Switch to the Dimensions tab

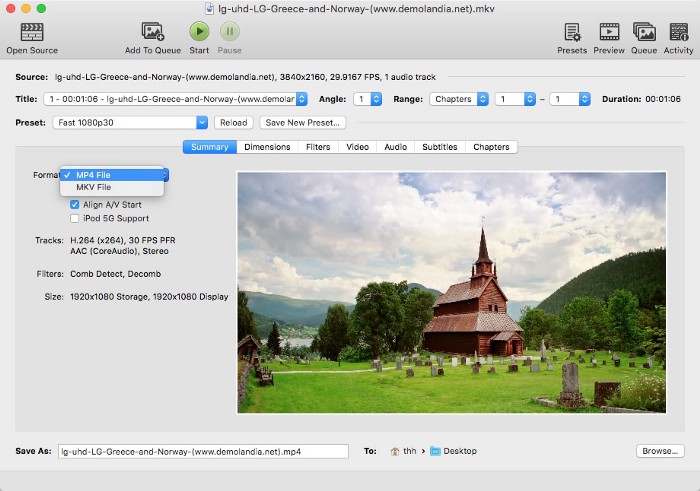point(267,147)
